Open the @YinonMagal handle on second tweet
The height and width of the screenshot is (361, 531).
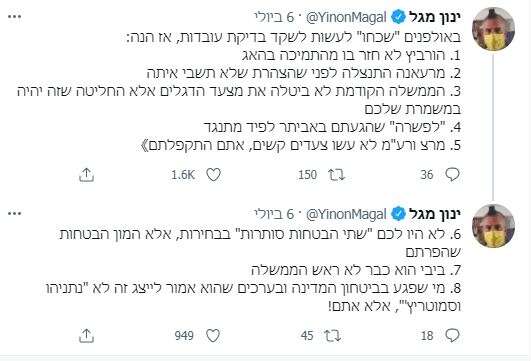(346, 214)
